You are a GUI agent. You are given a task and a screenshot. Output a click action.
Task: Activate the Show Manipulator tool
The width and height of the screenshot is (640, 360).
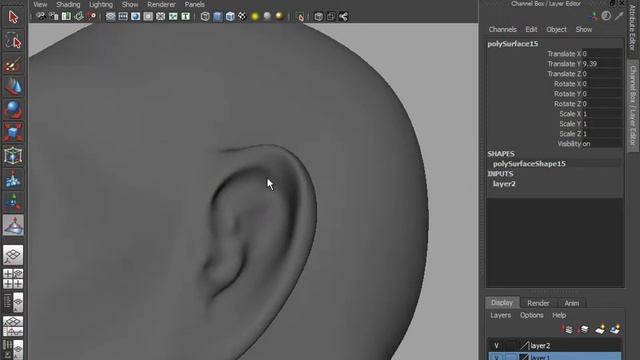[x=13, y=202]
